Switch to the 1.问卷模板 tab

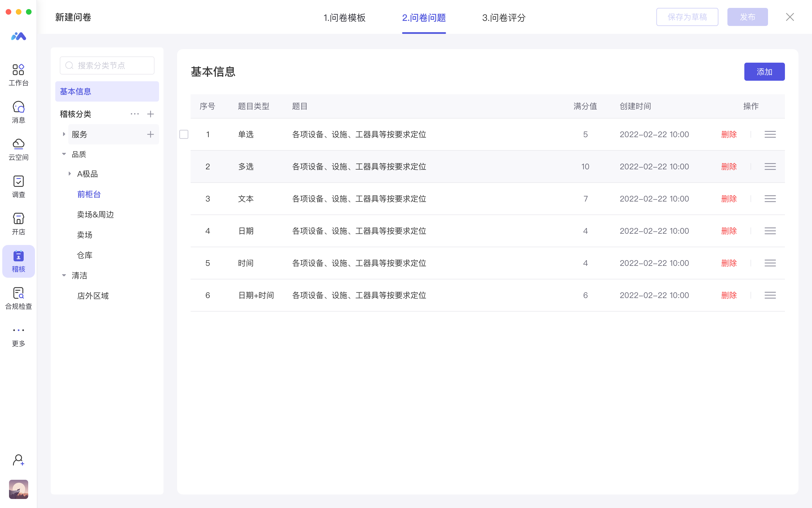(344, 17)
